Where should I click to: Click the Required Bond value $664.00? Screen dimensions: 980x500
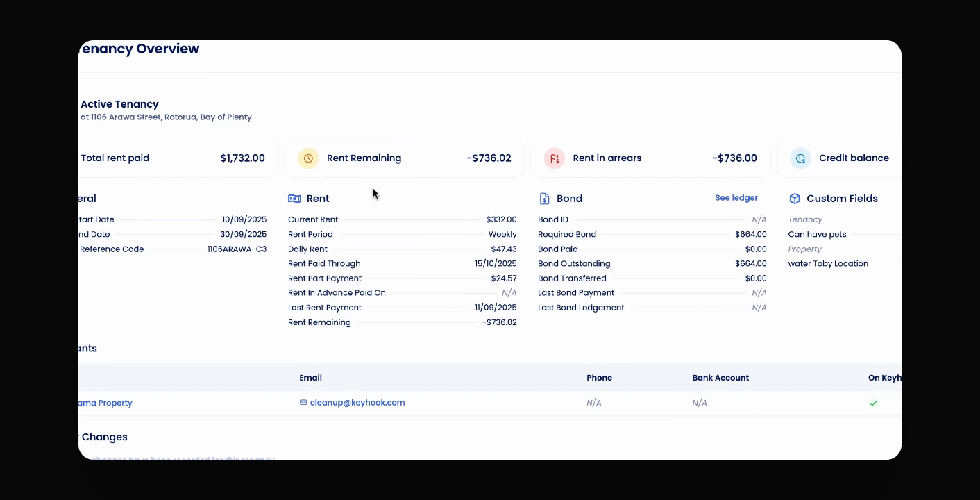[x=751, y=234]
